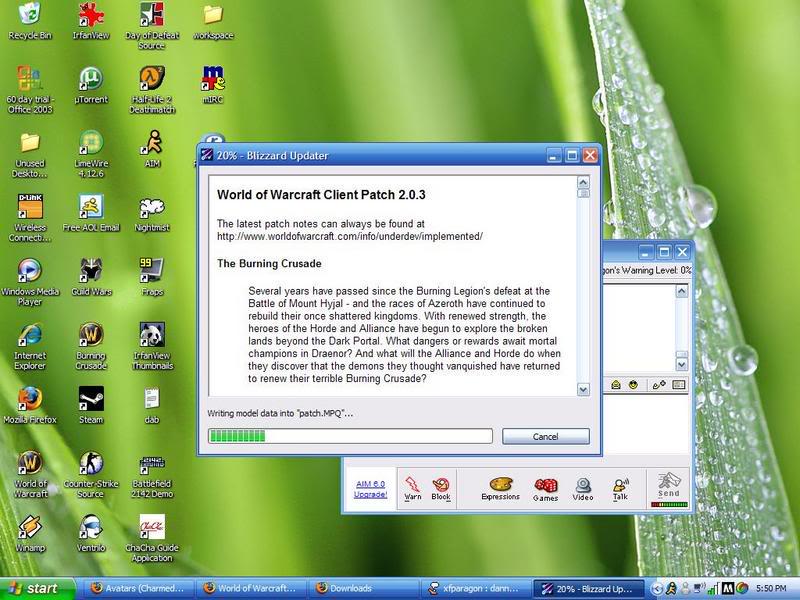The image size is (800, 600).
Task: Switch to Blizzard Updater taskbar item
Action: (587, 588)
